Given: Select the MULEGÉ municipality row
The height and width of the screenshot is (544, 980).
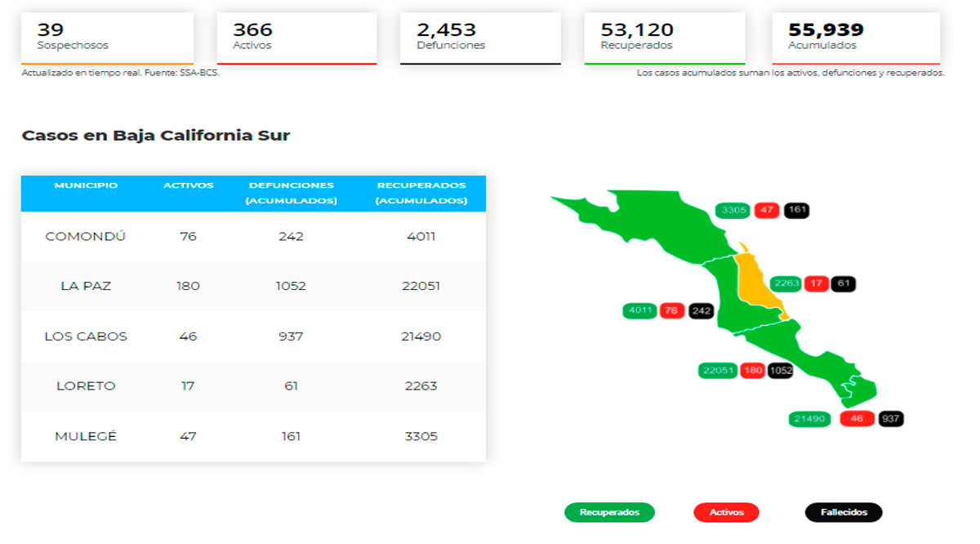Looking at the screenshot, I should pos(253,436).
